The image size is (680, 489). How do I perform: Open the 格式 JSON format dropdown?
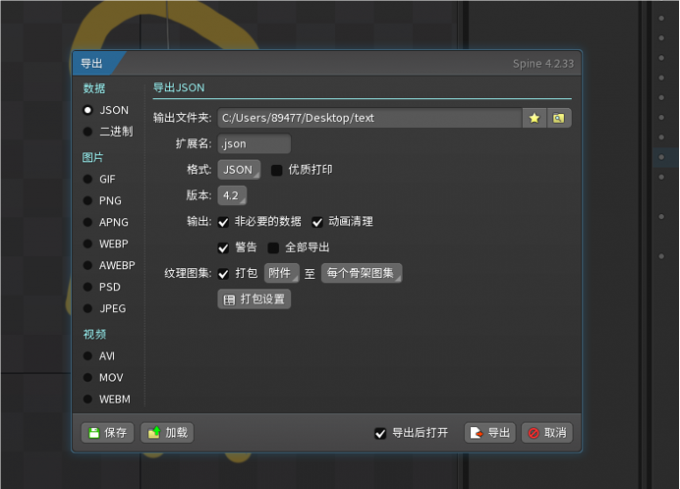(239, 170)
